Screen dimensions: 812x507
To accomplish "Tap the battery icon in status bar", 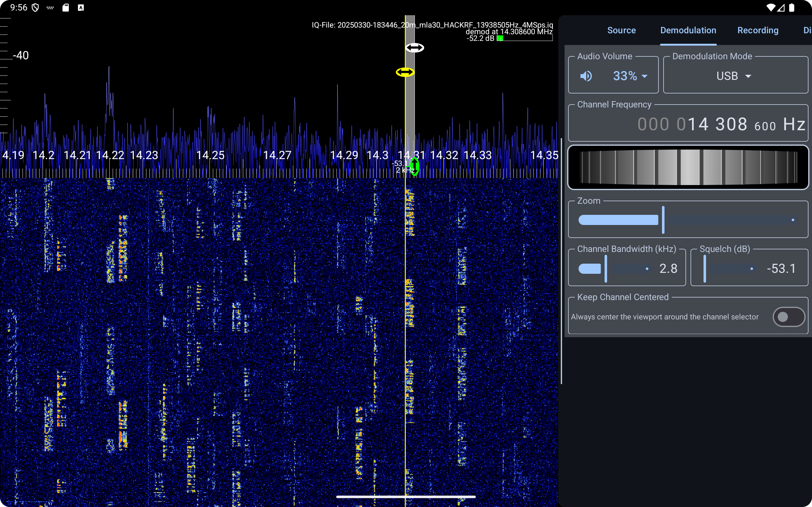I will [791, 7].
